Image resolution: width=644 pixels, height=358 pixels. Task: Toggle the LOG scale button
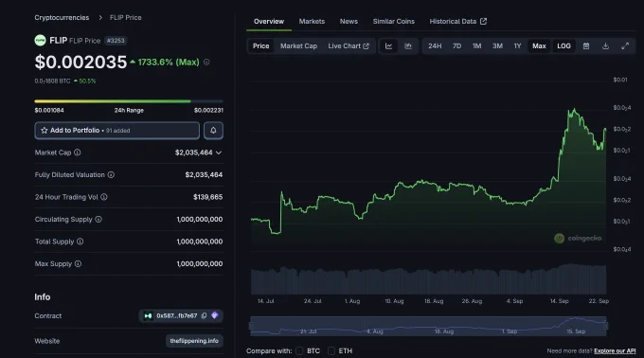coord(563,46)
